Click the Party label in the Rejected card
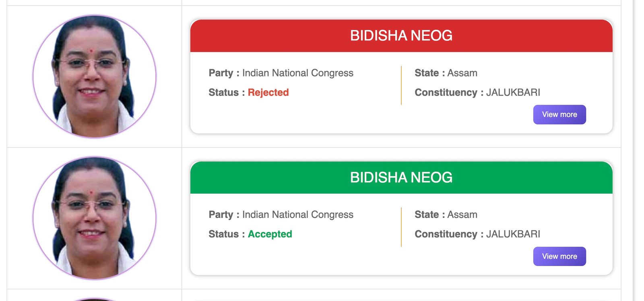The image size is (644, 301). [221, 73]
